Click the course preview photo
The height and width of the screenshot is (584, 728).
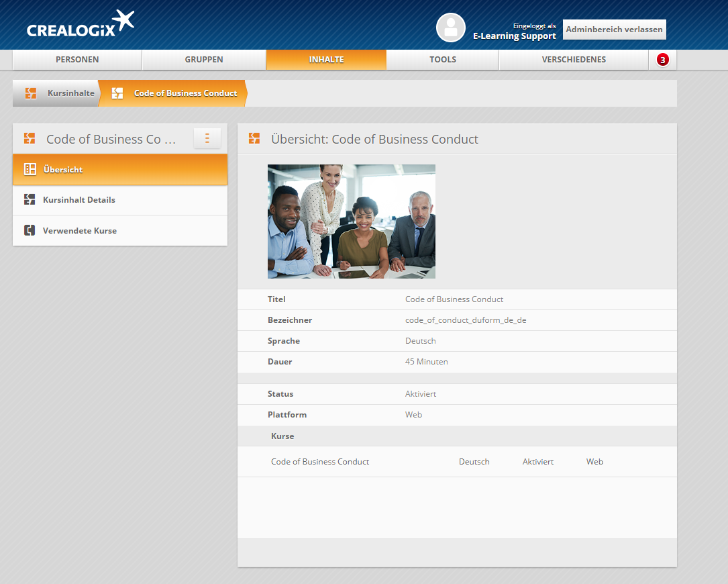point(352,222)
